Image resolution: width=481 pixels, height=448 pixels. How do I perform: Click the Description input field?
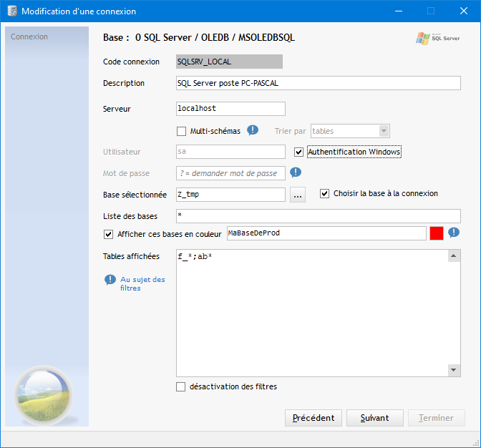coord(319,83)
